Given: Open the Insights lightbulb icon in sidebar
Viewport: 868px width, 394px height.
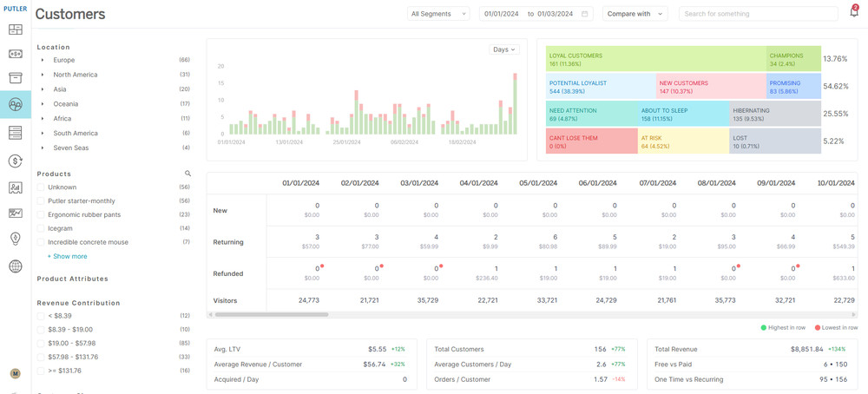Looking at the screenshot, I should click(x=15, y=239).
